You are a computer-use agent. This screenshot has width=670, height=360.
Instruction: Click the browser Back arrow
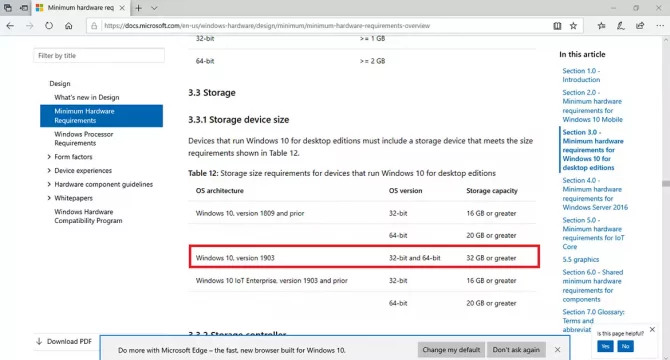click(x=10, y=26)
